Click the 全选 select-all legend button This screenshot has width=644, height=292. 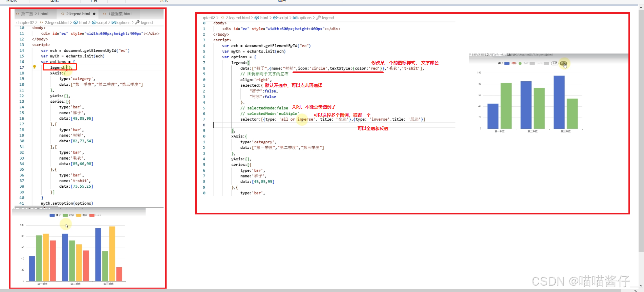(x=555, y=63)
